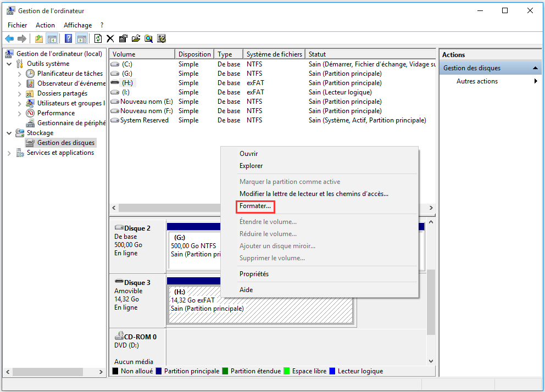Select Formater in the context menu
The width and height of the screenshot is (545, 392).
coord(254,206)
